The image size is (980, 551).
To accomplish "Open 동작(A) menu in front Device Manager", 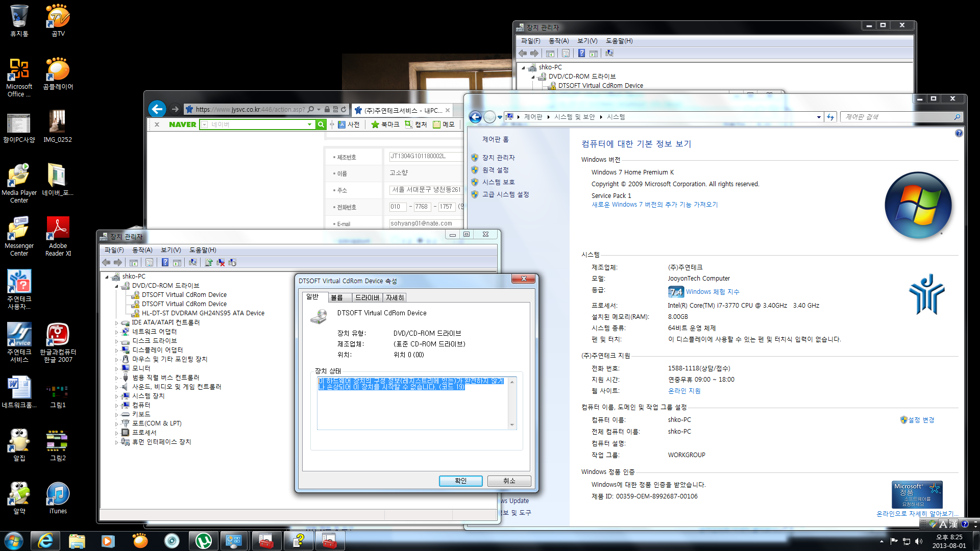I will [x=142, y=250].
